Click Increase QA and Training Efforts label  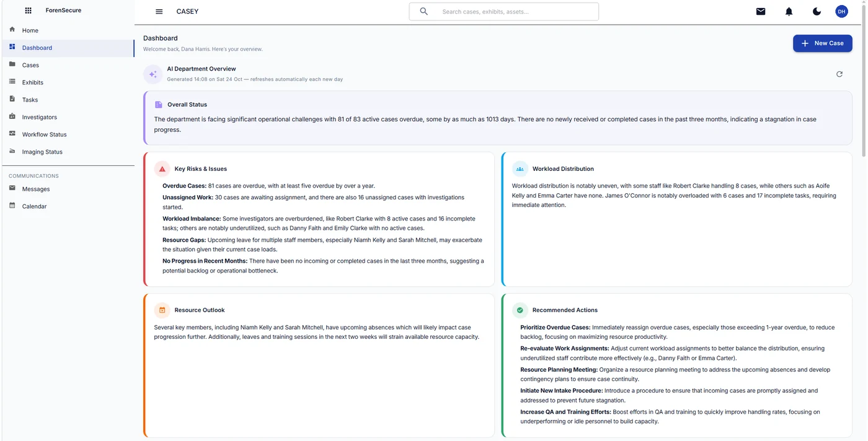(566, 411)
